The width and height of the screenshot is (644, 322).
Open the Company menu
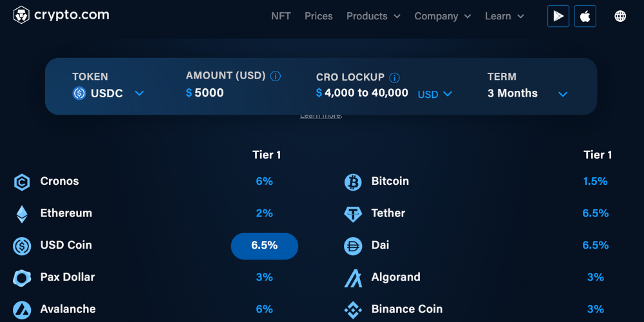click(x=442, y=16)
